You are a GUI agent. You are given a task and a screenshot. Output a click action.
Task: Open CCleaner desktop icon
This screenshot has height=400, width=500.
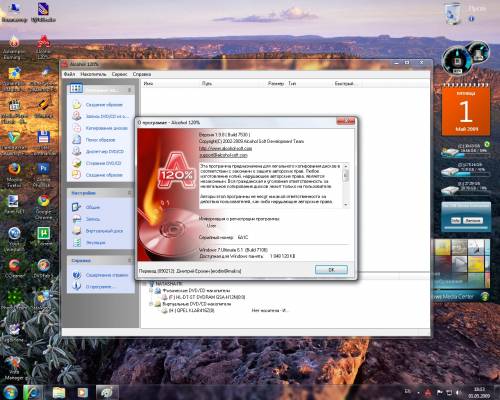click(x=14, y=269)
